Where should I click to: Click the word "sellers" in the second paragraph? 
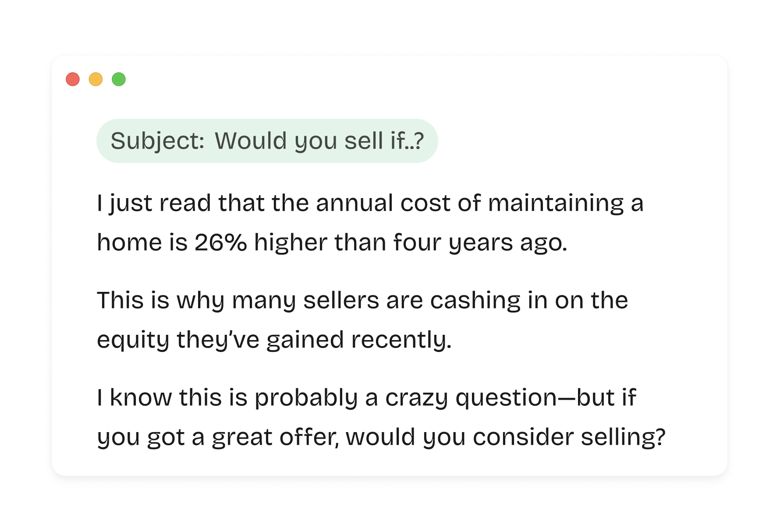click(x=341, y=301)
